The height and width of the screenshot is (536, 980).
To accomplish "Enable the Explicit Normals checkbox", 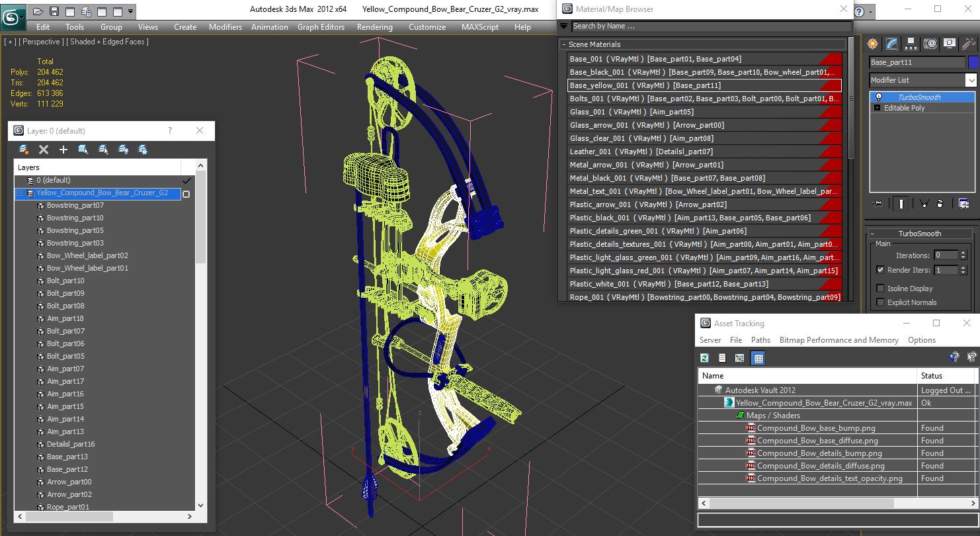I will (880, 302).
